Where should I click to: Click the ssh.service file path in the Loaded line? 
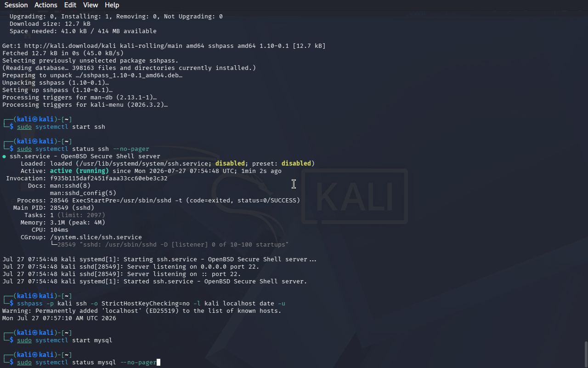(144, 164)
